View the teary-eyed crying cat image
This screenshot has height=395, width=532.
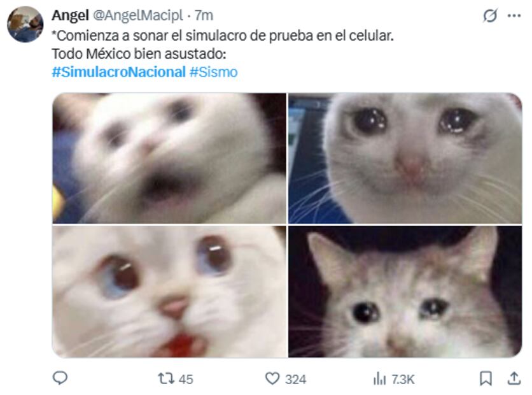point(405,158)
